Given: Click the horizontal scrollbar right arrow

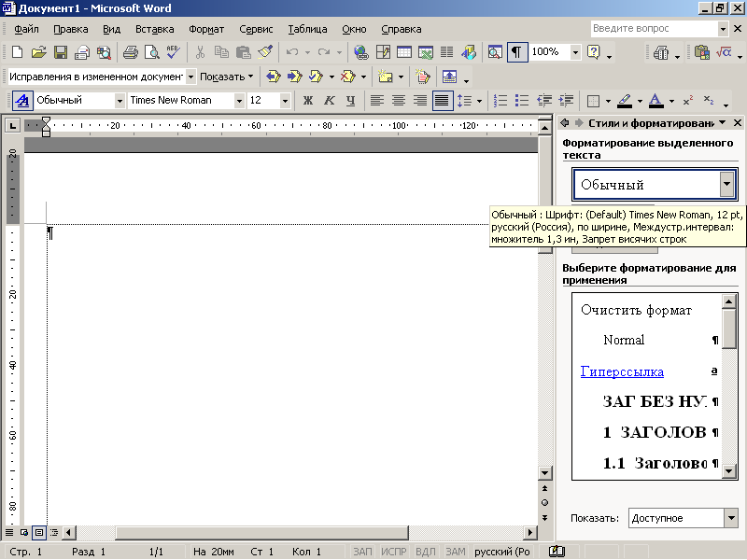Looking at the screenshot, I should pos(529,532).
